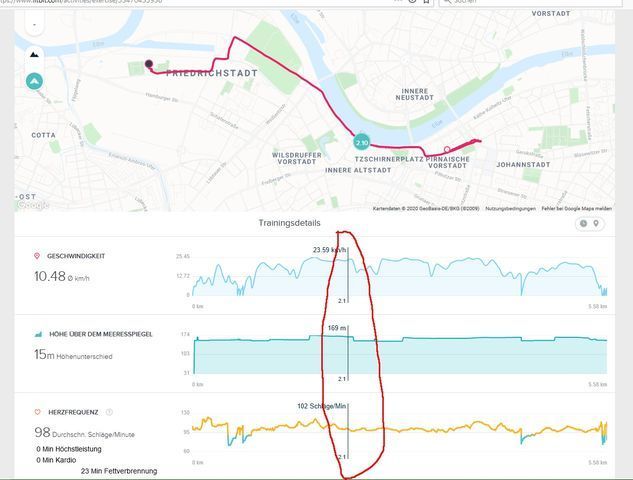Switch to distance-based chart view

tap(596, 223)
